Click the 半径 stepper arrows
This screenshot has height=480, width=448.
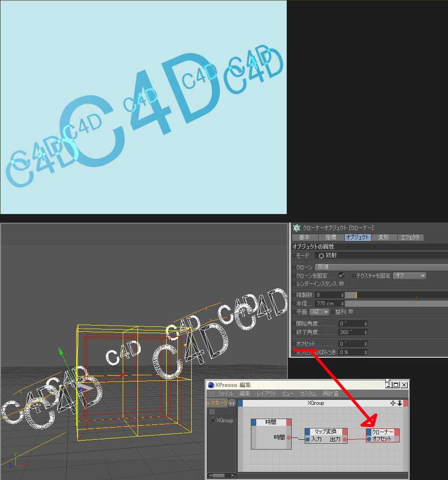(x=342, y=304)
